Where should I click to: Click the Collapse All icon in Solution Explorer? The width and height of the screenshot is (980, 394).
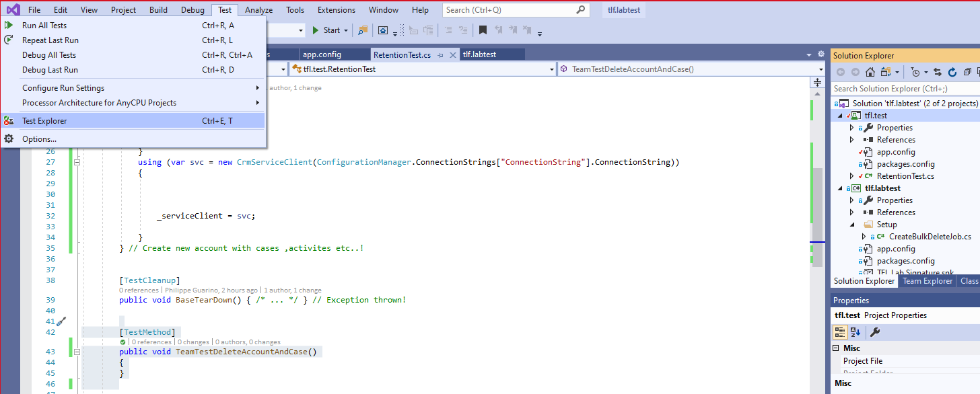pyautogui.click(x=967, y=72)
